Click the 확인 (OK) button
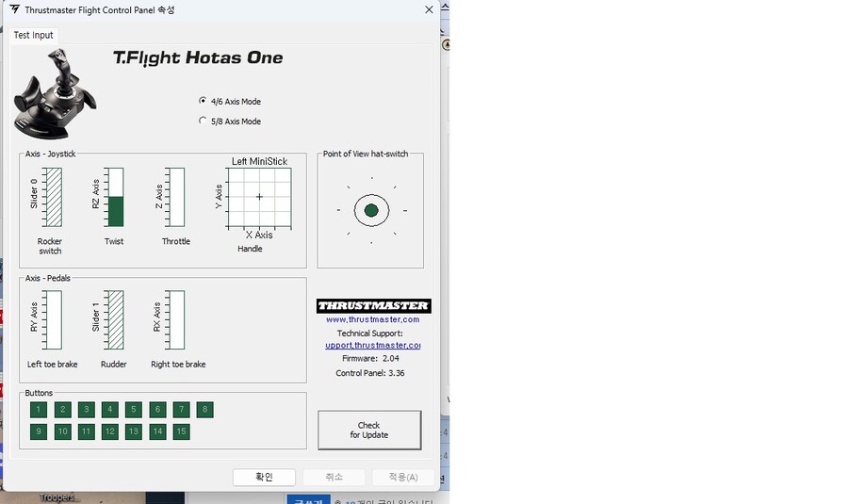The width and height of the screenshot is (848, 504). (x=264, y=477)
